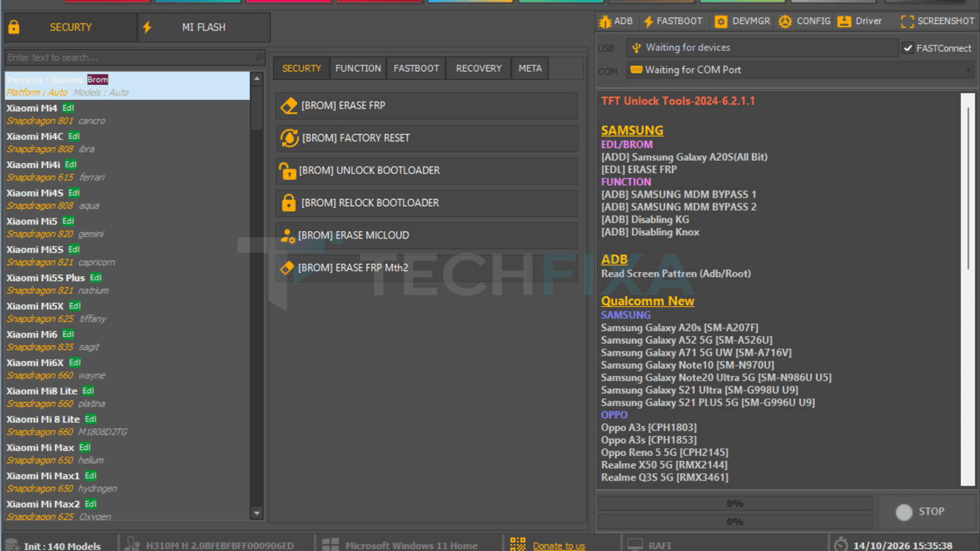
Task: Click the ADB toolbar icon
Action: pyautogui.click(x=605, y=21)
